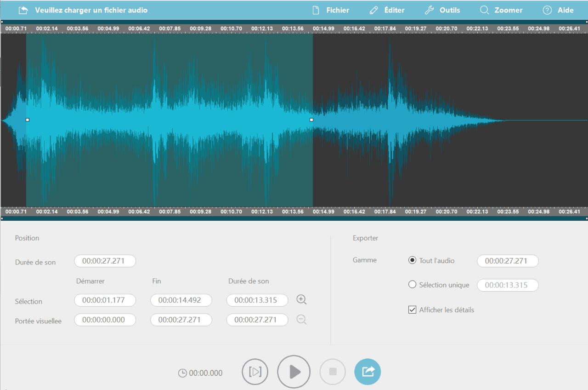The height and width of the screenshot is (390, 588).
Task: Click the playback time readout 00:00.000
Action: (206, 373)
